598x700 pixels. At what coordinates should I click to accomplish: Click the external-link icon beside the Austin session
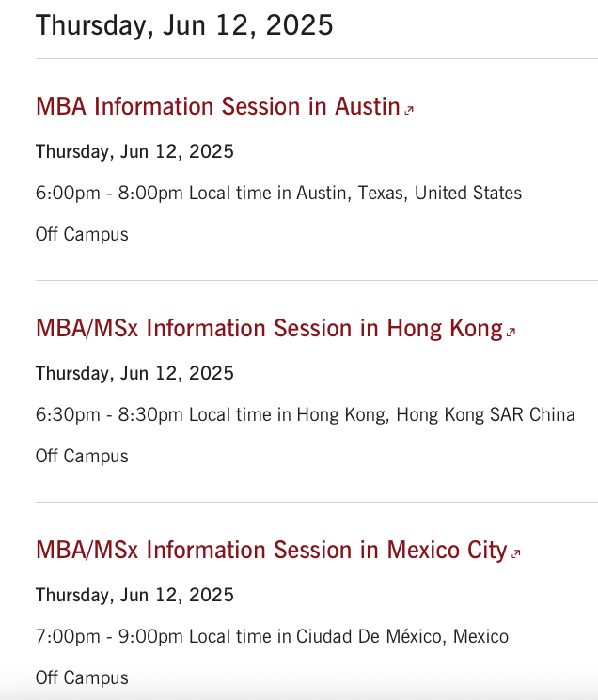[x=409, y=110]
